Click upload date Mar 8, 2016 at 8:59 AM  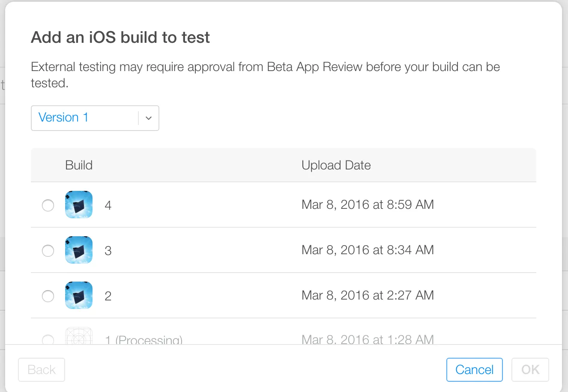[x=368, y=205]
